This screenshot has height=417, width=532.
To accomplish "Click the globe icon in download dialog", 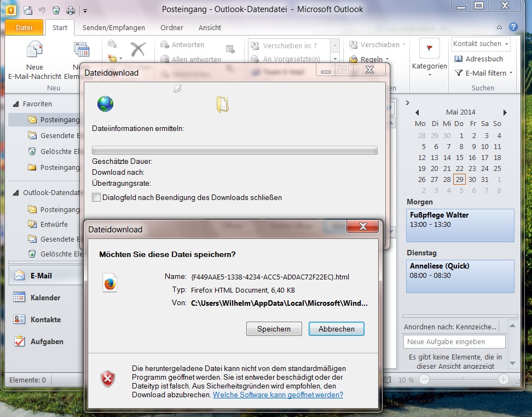I will point(105,104).
